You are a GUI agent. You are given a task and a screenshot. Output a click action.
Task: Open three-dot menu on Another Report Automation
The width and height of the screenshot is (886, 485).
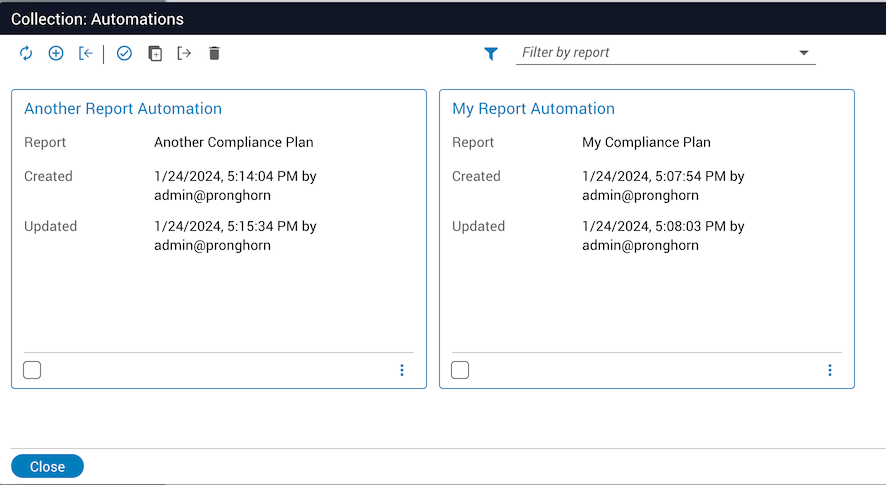click(402, 370)
